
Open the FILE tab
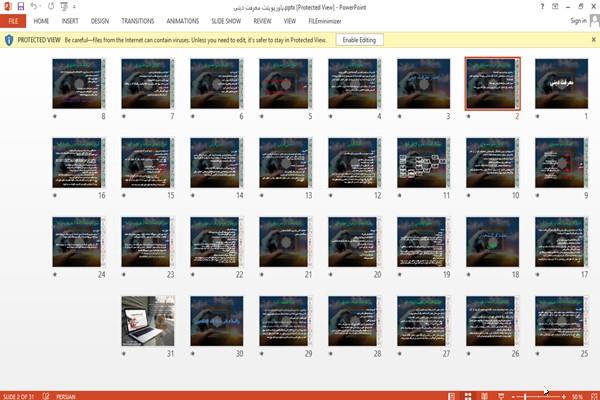click(13, 21)
